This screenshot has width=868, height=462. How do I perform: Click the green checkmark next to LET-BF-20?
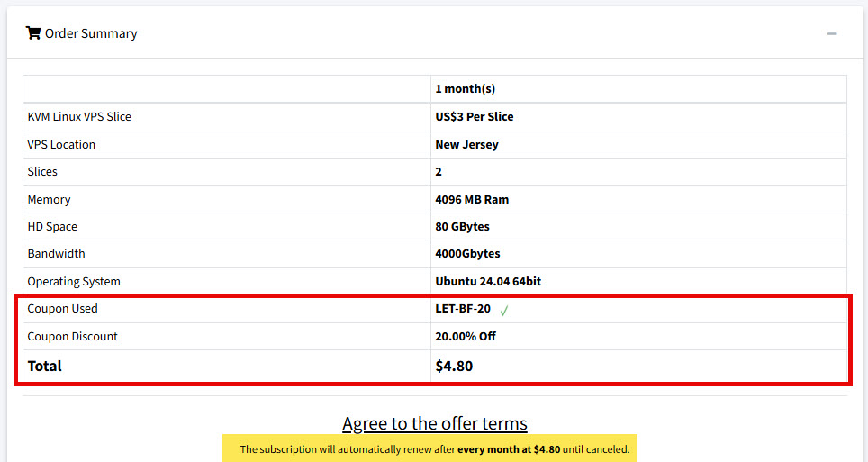pos(504,310)
